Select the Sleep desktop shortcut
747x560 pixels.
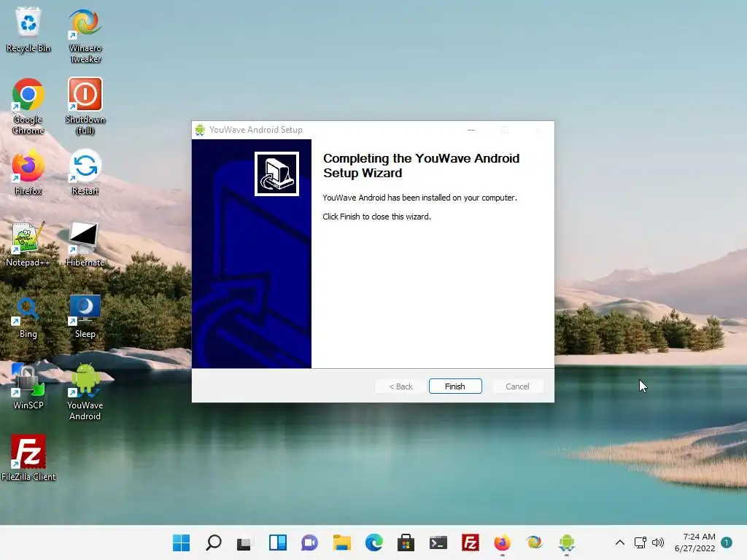tap(85, 316)
